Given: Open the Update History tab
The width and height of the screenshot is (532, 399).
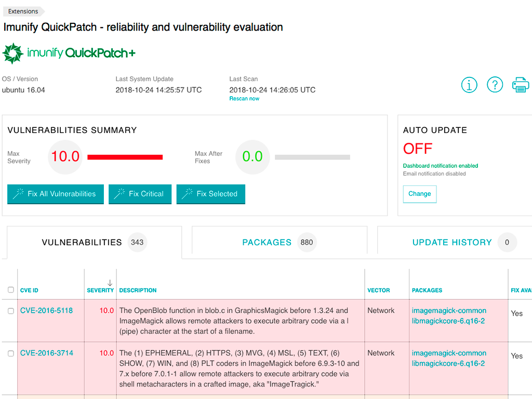Looking at the screenshot, I should click(455, 242).
